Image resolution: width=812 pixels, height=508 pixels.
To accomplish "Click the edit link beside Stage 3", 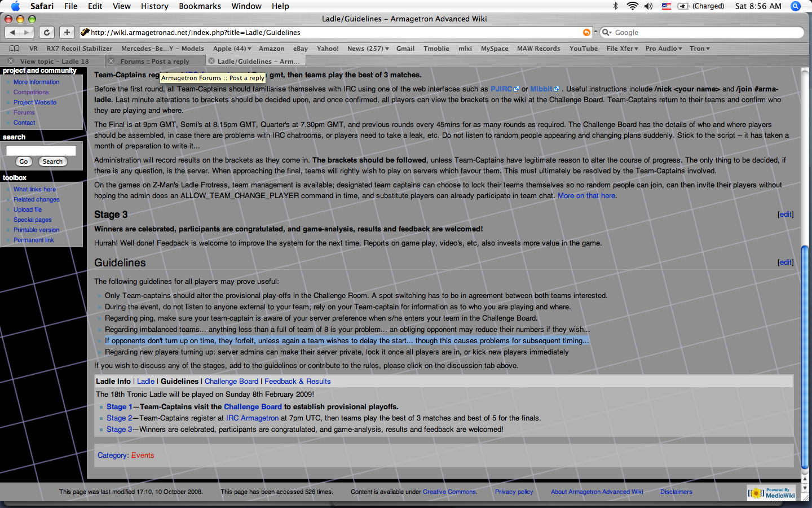I will (785, 214).
